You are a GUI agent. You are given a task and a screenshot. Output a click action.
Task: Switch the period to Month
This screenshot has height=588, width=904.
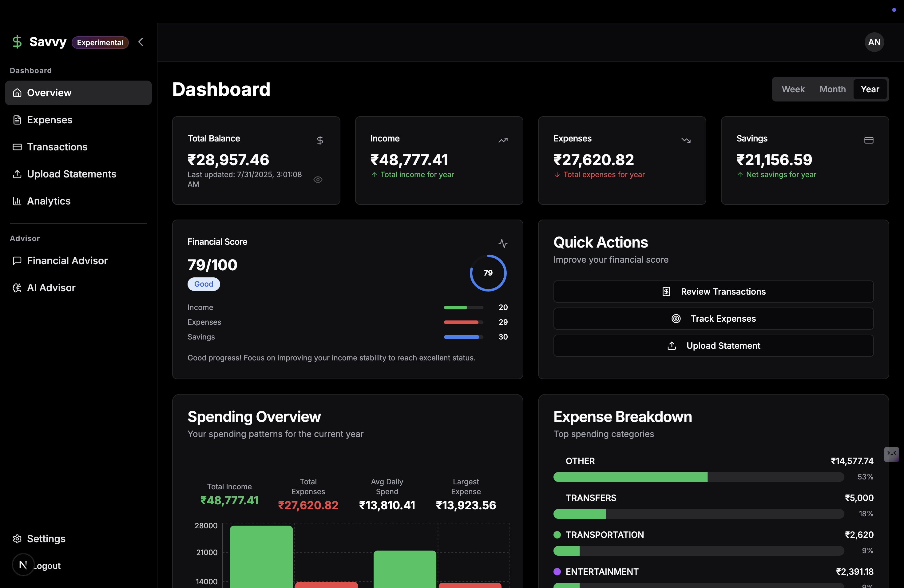[x=832, y=89]
